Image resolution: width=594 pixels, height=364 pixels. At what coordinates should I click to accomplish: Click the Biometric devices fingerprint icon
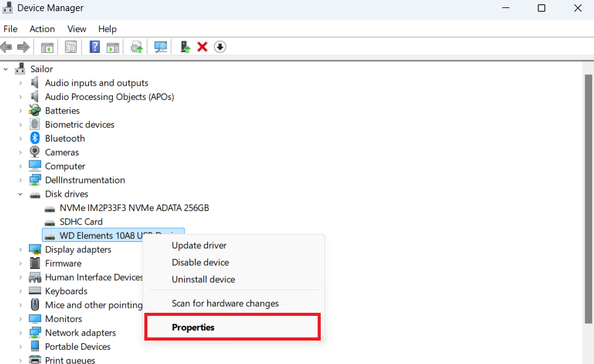(x=35, y=124)
